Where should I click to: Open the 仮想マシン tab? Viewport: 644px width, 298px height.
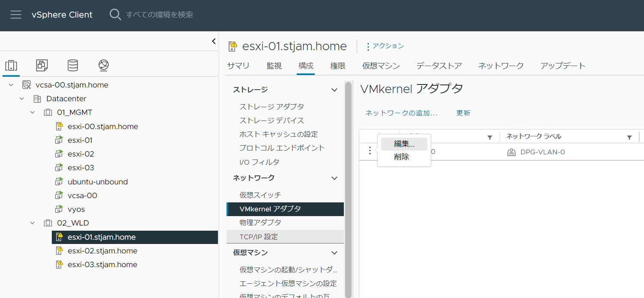coord(381,66)
